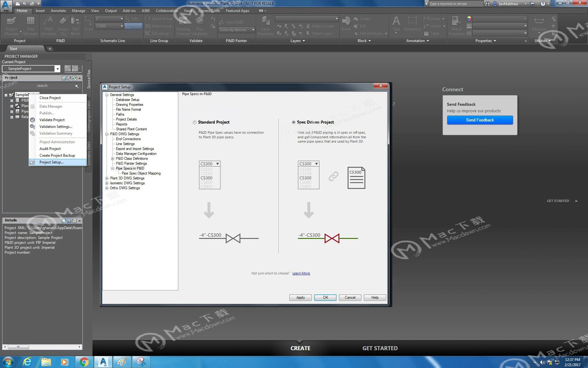
Task: Expand the P&ID Class Definitions node
Action: 113,159
